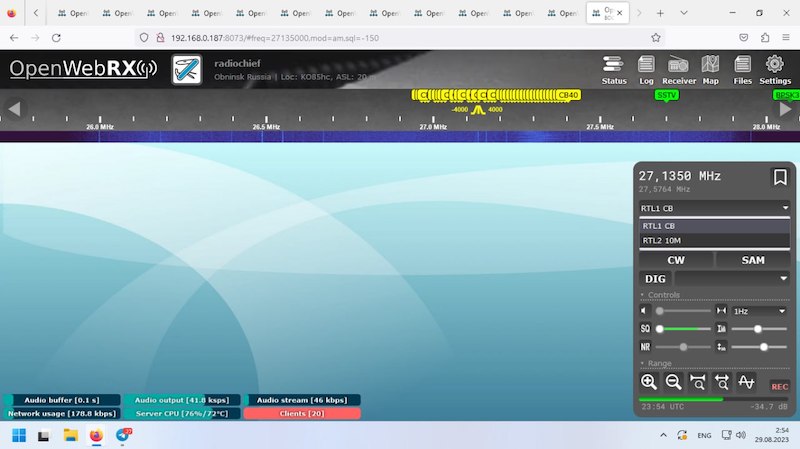
Task: Mute the audio speaker
Action: pos(645,311)
